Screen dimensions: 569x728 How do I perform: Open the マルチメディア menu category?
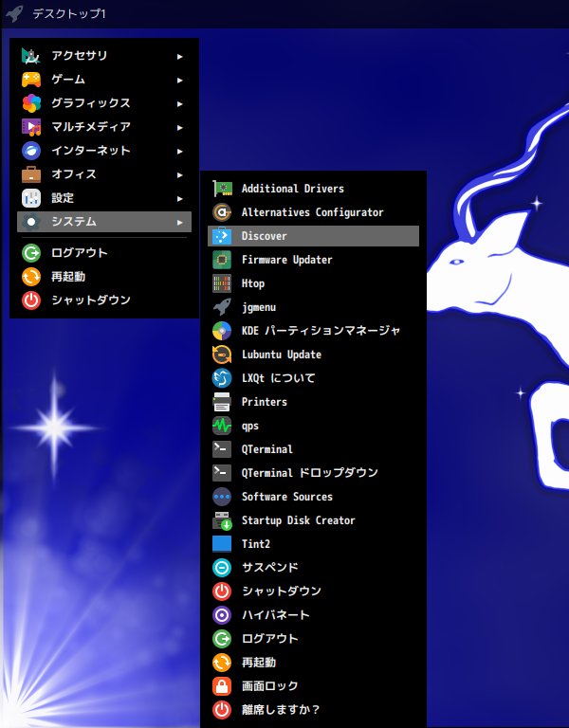104,127
